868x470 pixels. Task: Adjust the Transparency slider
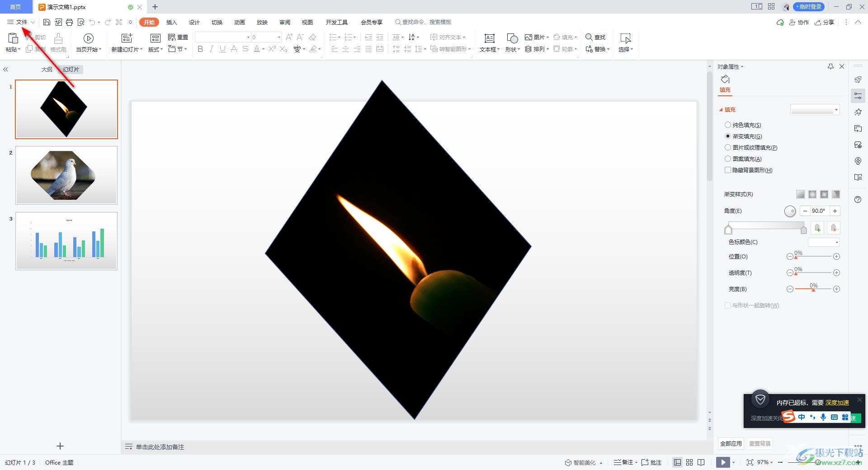(x=813, y=273)
